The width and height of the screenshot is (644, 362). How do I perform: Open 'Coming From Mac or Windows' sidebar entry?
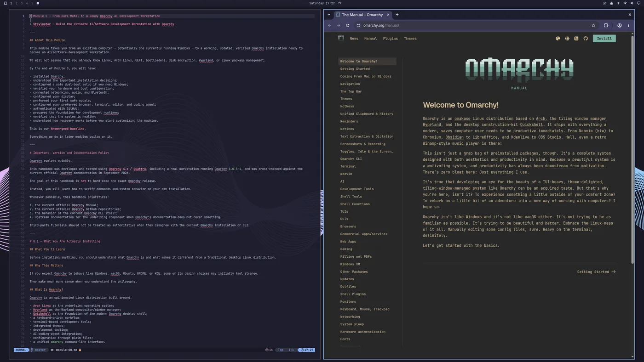[366, 76]
